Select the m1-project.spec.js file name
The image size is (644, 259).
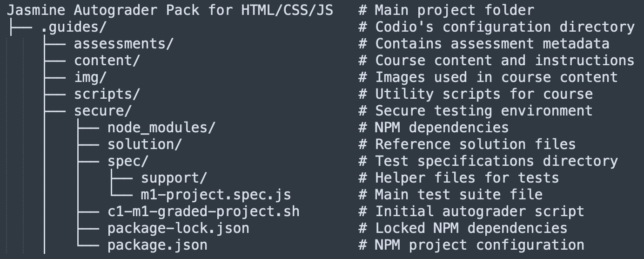216,195
